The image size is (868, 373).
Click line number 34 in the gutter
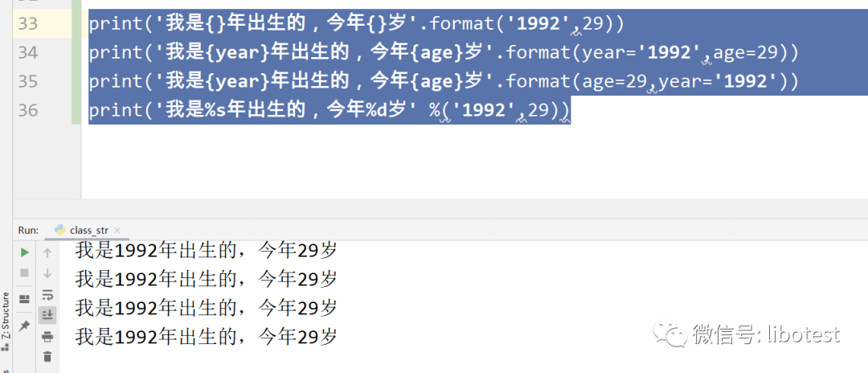pyautogui.click(x=28, y=53)
